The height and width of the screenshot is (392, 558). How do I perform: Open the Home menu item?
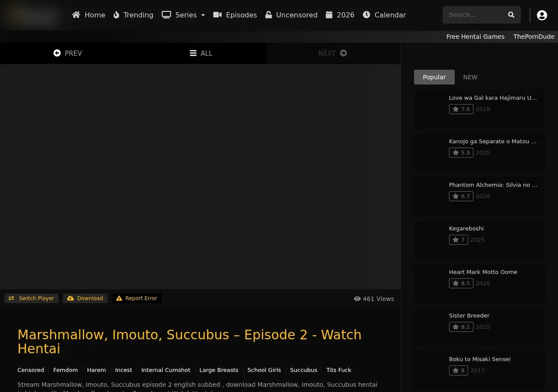(88, 15)
